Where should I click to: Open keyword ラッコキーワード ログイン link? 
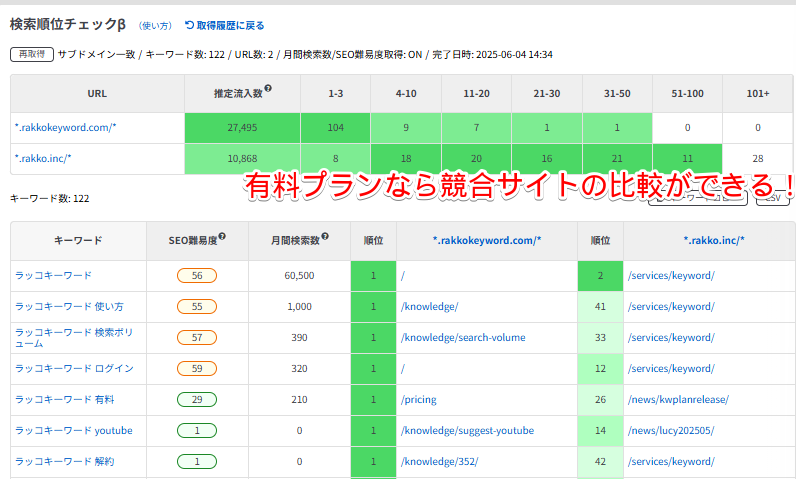74,369
